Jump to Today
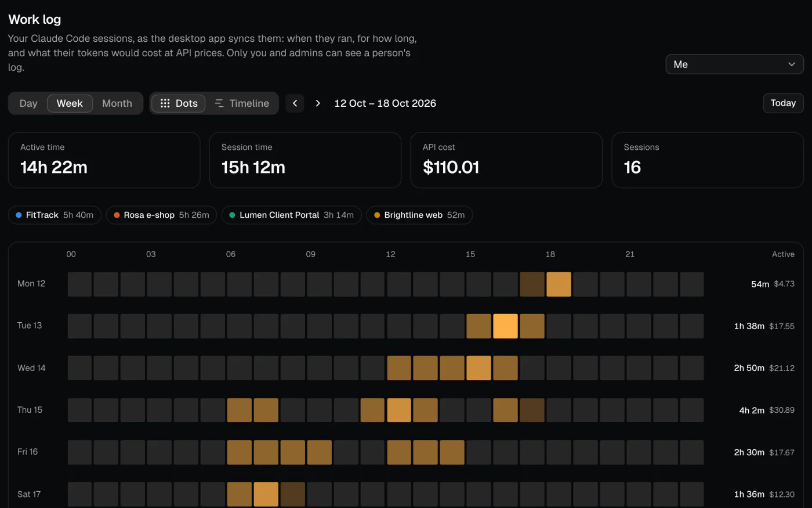Screen dimensions: 812x508 pyautogui.click(x=783, y=103)
